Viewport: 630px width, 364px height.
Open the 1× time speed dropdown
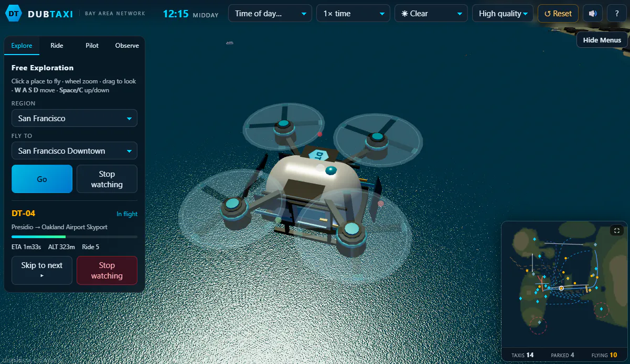tap(353, 14)
